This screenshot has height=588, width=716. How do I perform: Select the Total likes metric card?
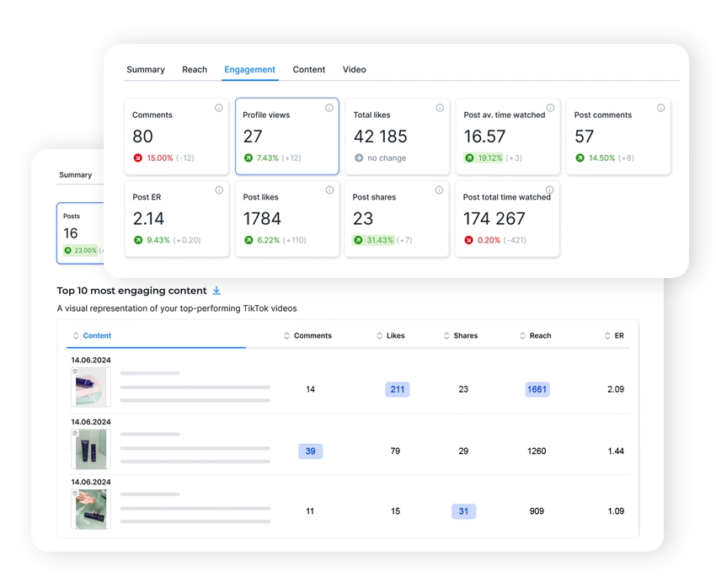[x=398, y=136]
